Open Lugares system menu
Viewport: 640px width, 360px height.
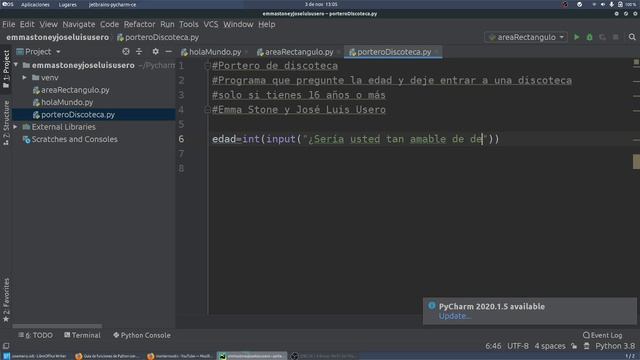[67, 4]
